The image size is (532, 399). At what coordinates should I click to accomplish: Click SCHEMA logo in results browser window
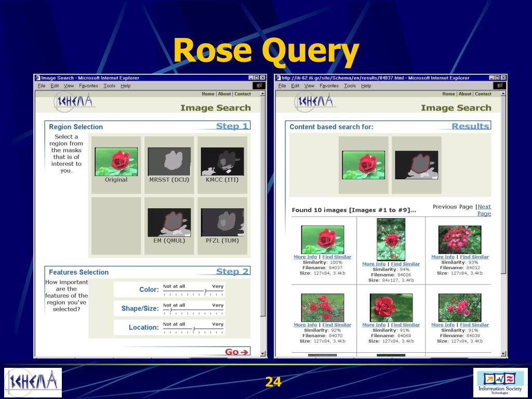(314, 101)
